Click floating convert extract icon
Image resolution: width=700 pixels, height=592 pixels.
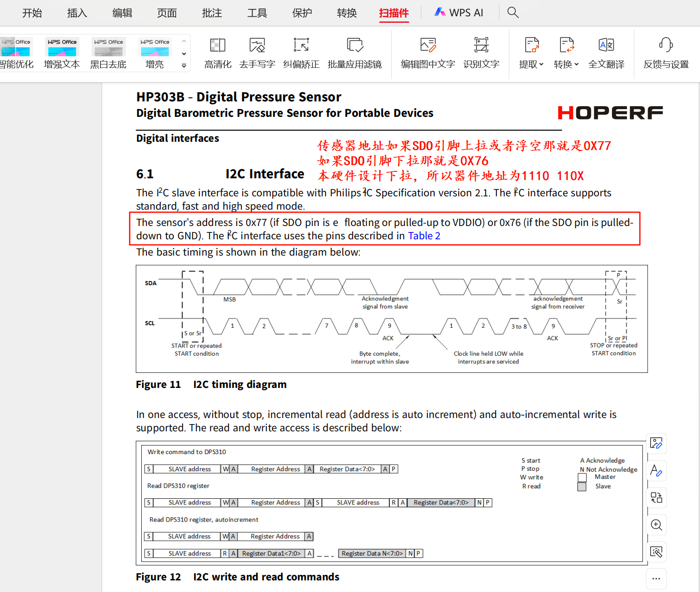[656, 497]
